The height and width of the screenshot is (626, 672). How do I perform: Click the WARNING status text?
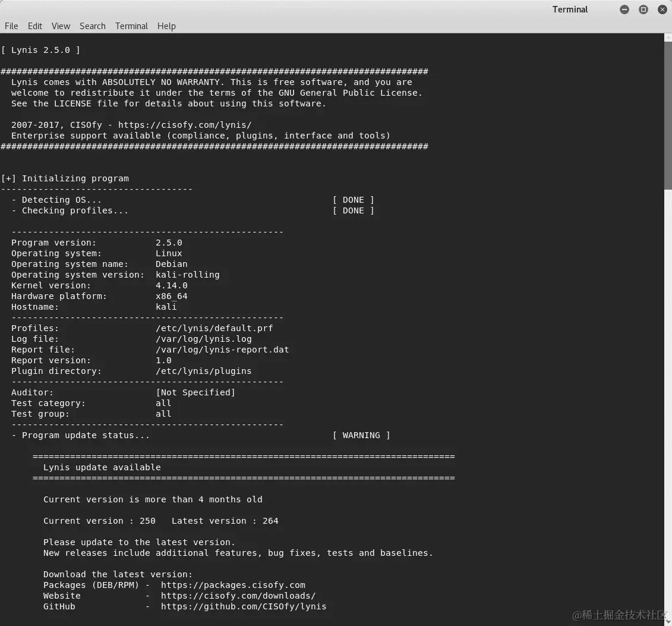coord(361,435)
